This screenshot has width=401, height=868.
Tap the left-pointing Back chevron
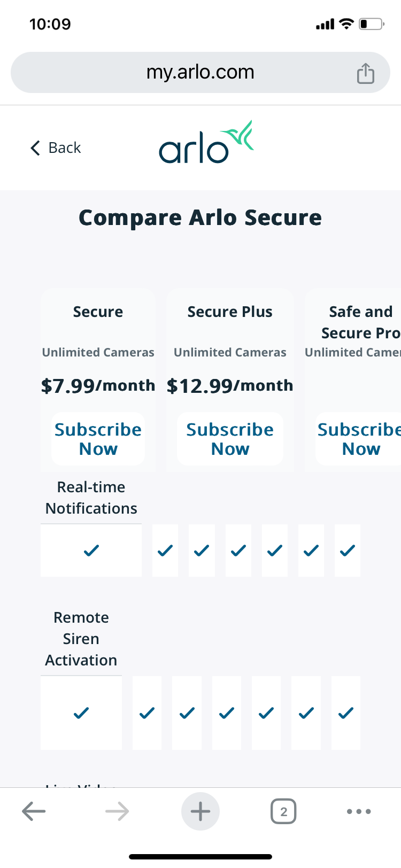coord(34,148)
